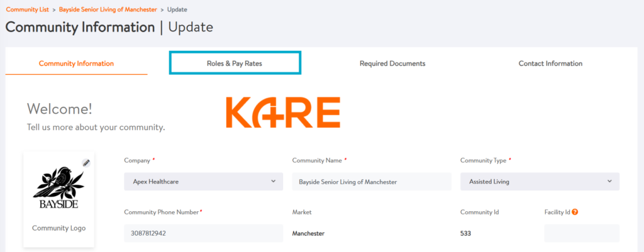Open the Bayside Senior Living of Manchester breadcrumb
Screen dimensions: 644x252
click(x=108, y=9)
